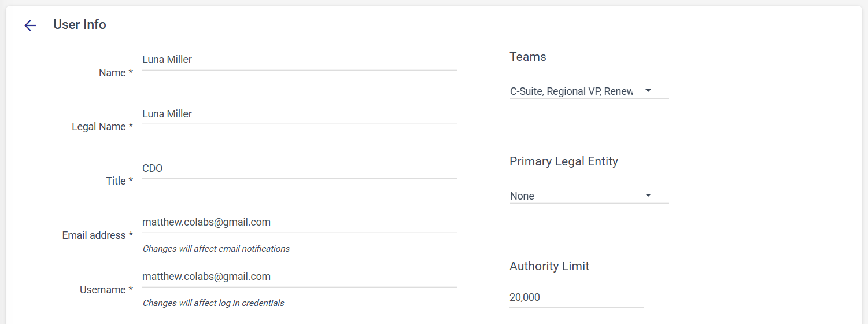Image resolution: width=868 pixels, height=324 pixels.
Task: Click the log in credentials hint text
Action: (213, 303)
